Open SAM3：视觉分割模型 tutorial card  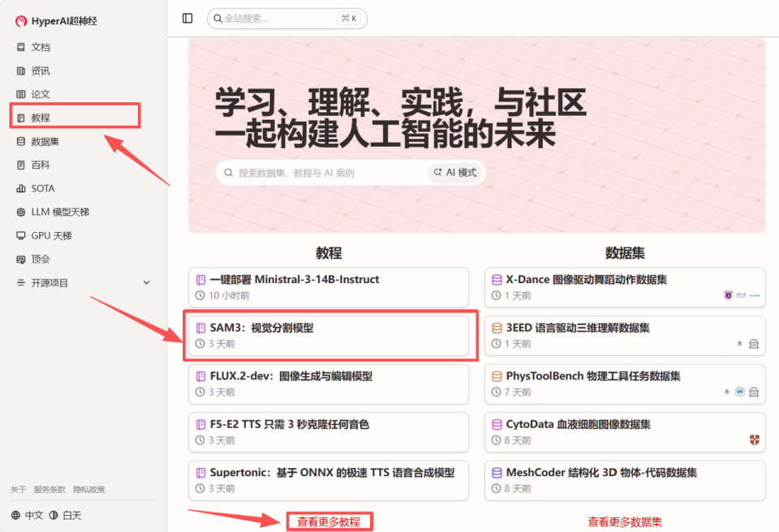[x=329, y=335]
